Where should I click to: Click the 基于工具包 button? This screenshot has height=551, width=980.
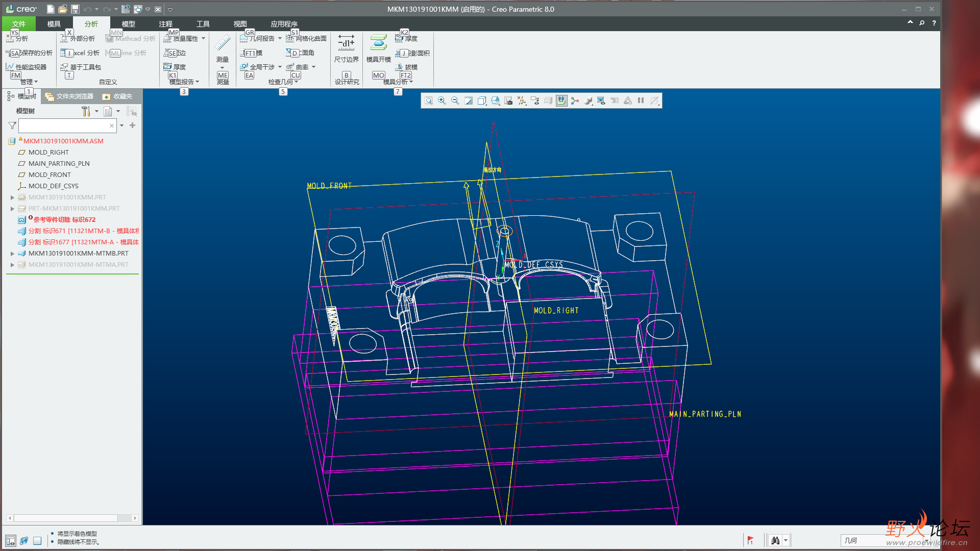81,67
